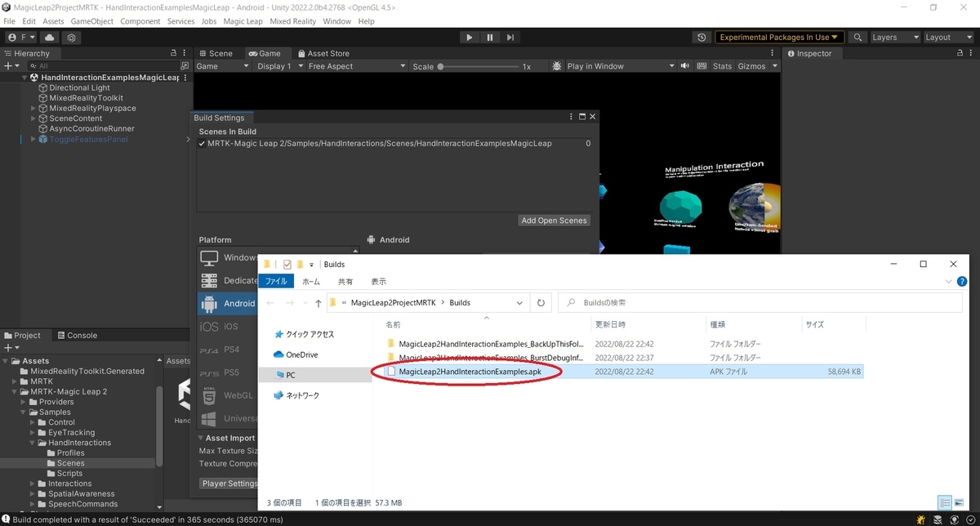Screen dimensions: 980x526
Task: Open the File menu in Unity
Action: click(10, 21)
